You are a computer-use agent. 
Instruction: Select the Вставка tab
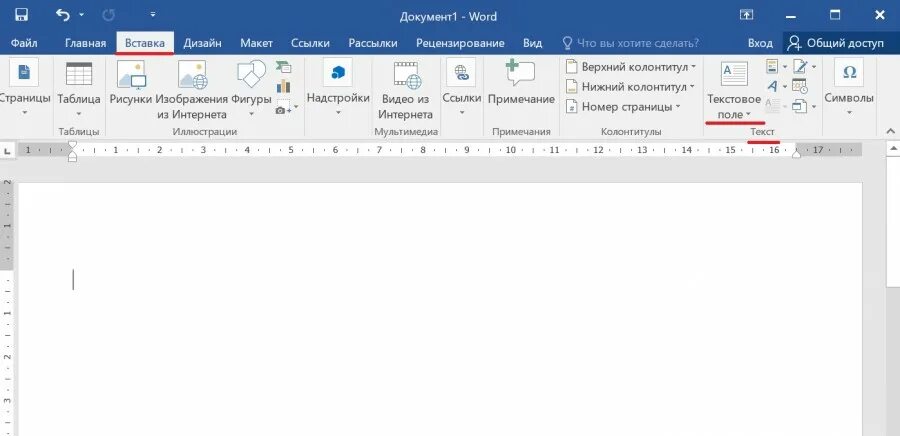coord(145,43)
